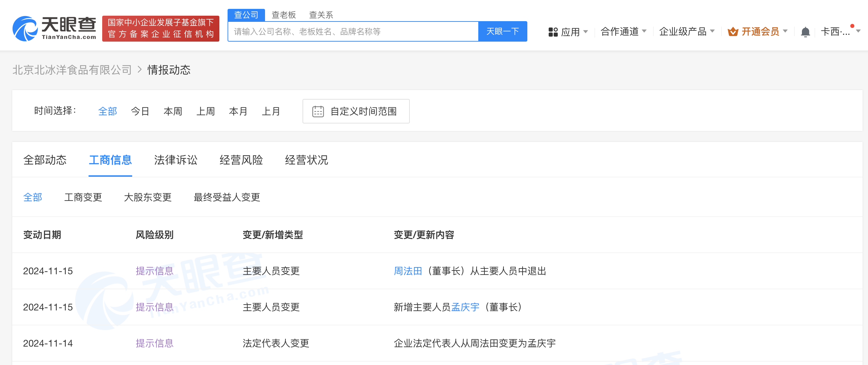The height and width of the screenshot is (365, 868).
Task: Select 本周 time filter
Action: coord(173,111)
